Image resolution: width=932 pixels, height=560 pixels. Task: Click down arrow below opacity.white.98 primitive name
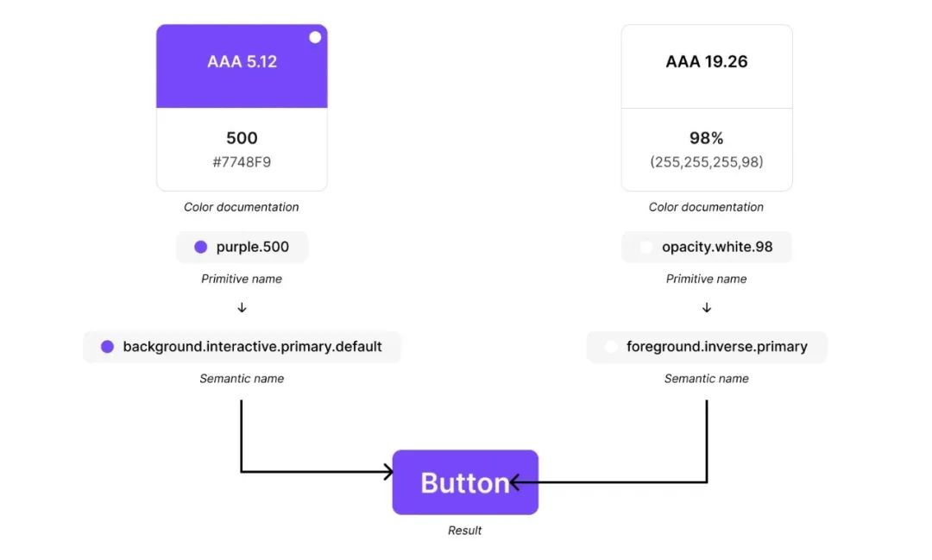point(707,308)
